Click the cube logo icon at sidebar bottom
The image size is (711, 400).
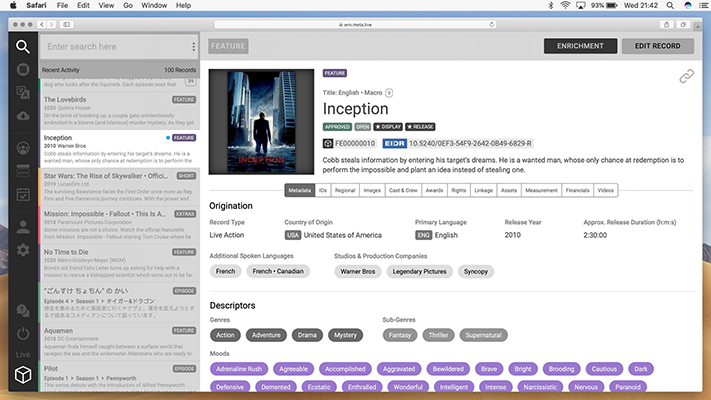pyautogui.click(x=22, y=376)
